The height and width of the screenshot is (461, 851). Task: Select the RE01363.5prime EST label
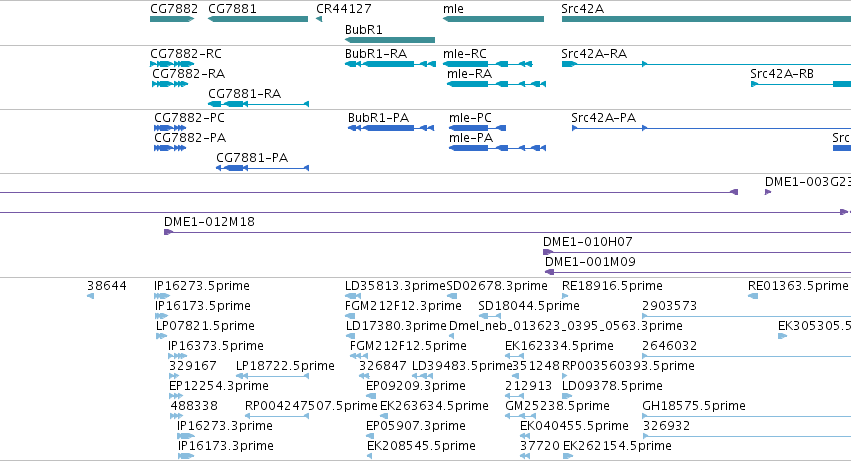click(x=797, y=286)
